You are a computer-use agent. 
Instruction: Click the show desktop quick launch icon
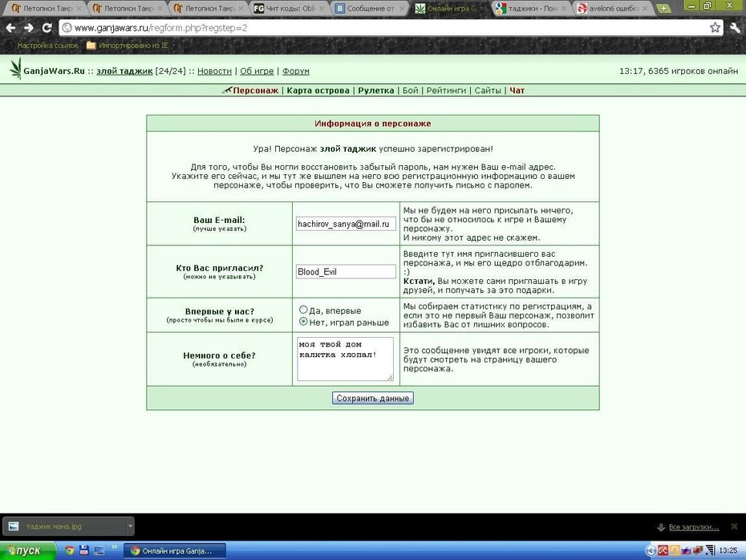click(99, 550)
